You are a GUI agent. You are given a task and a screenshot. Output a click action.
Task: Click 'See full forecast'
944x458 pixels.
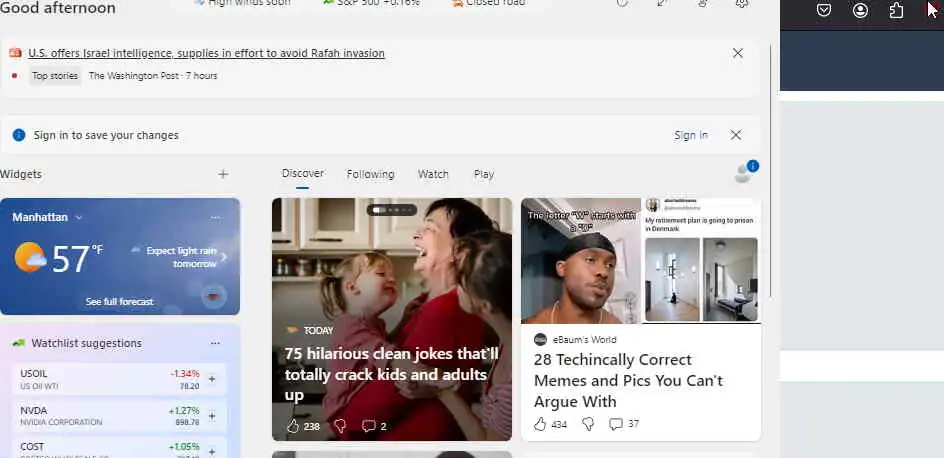119,302
